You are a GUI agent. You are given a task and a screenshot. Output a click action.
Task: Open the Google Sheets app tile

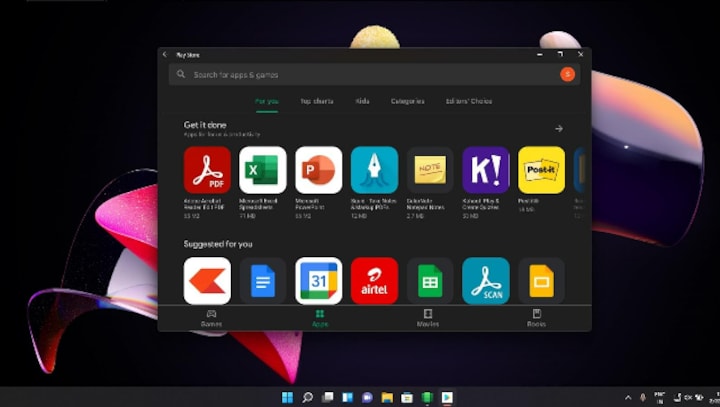(430, 281)
